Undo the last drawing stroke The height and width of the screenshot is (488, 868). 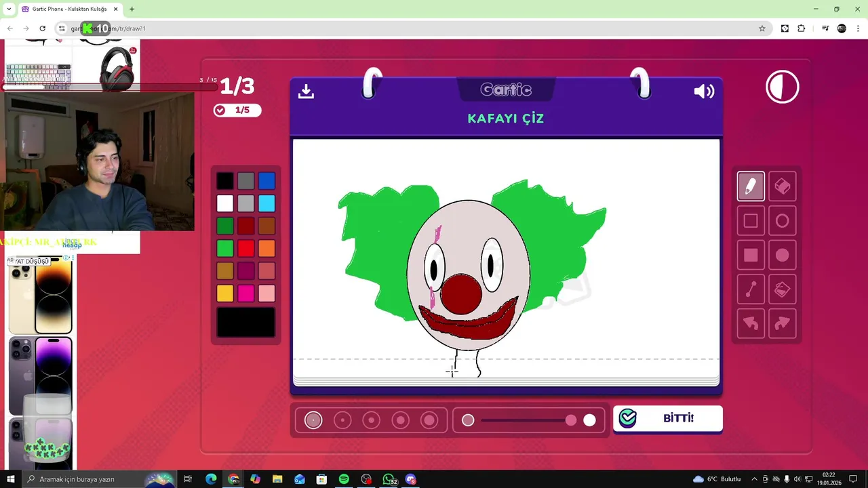(751, 324)
